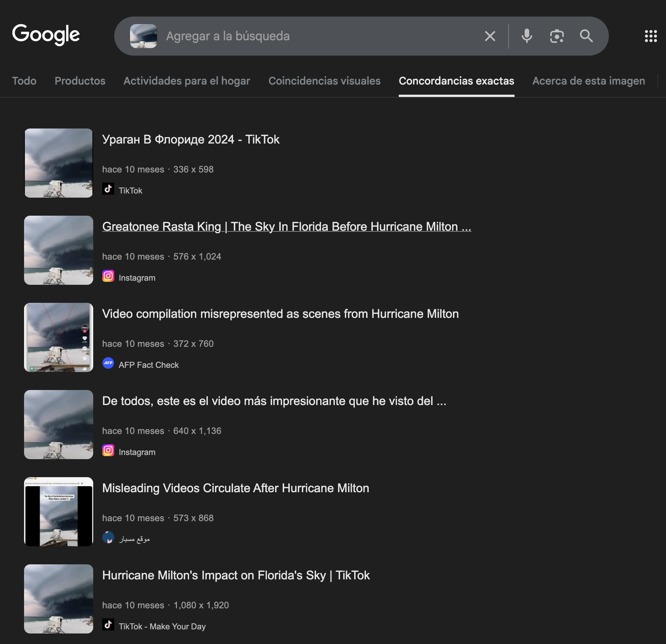Viewport: 666px width, 644px height.
Task: Click thumbnail of 'De todos, este es' result
Action: point(59,425)
